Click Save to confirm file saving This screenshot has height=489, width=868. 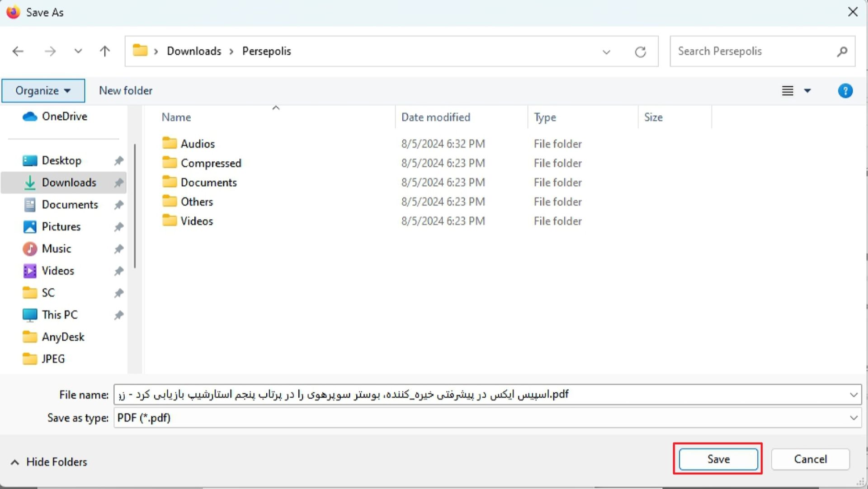[718, 459]
